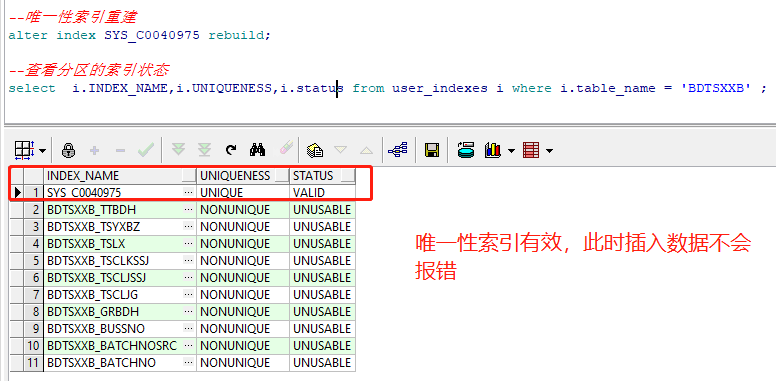Expand the bar chart dropdown arrow
The image size is (776, 381).
[511, 150]
